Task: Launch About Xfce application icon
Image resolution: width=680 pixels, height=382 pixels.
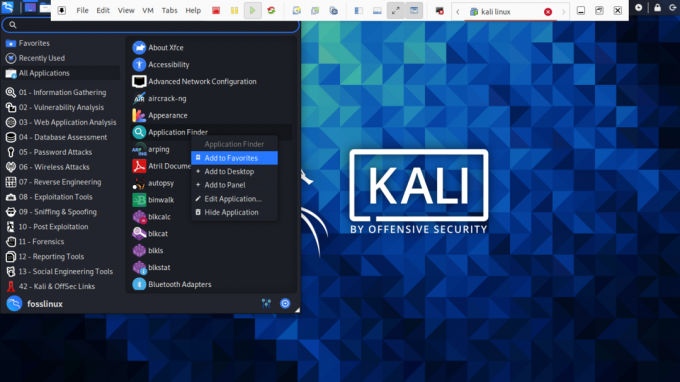Action: click(139, 48)
